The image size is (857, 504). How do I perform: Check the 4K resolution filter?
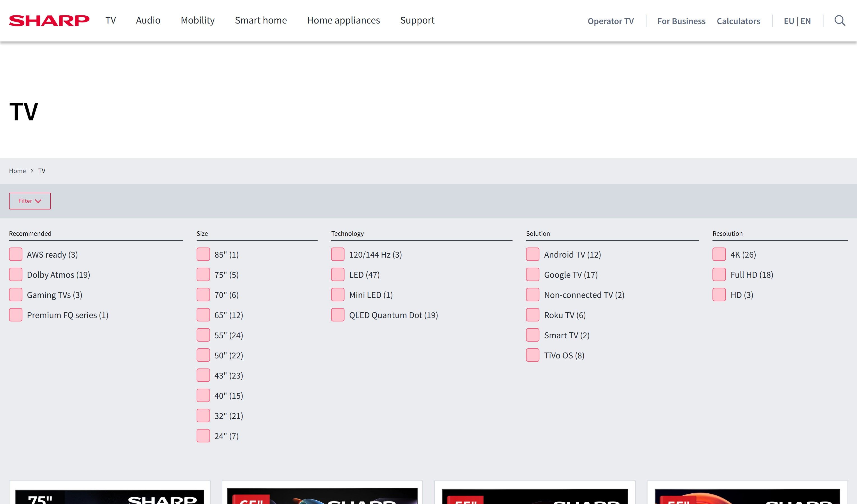(x=719, y=255)
